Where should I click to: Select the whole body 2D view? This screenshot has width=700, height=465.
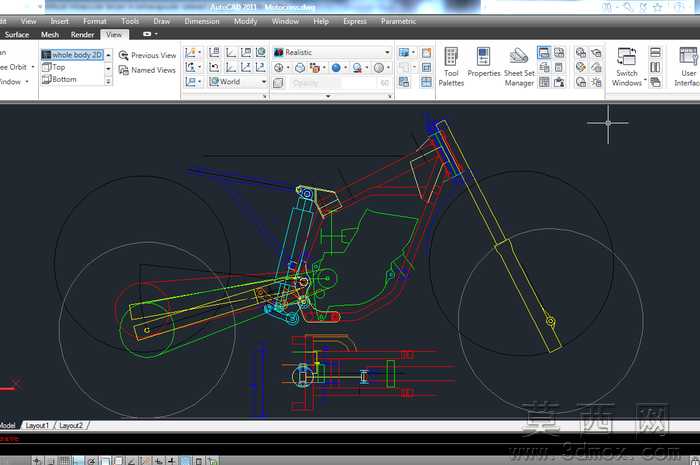coord(72,54)
